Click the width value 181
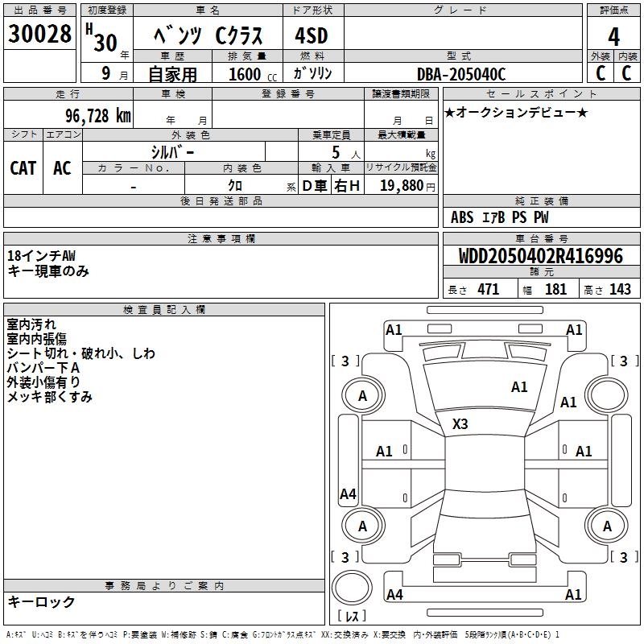The width and height of the screenshot is (644, 644). (555, 289)
